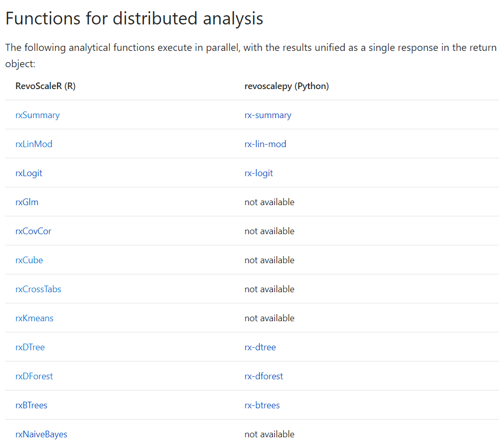
Task: Open the rxCube function link
Action: pos(29,260)
